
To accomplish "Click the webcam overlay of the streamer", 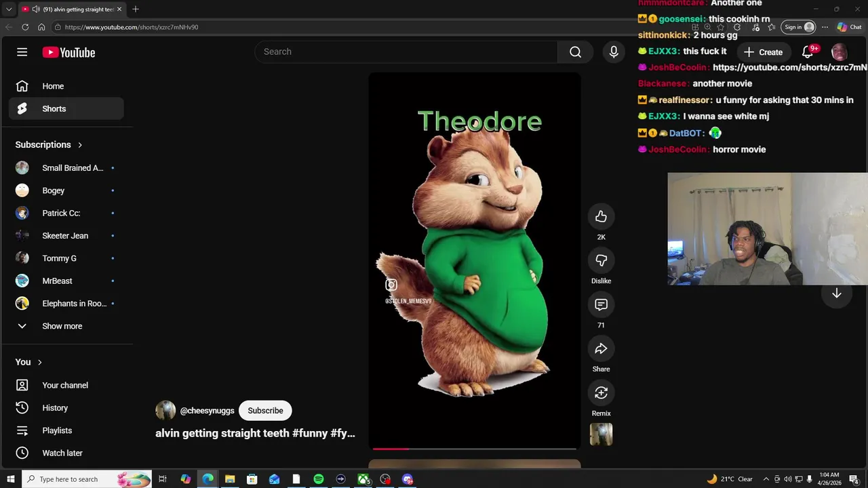I will (x=767, y=228).
